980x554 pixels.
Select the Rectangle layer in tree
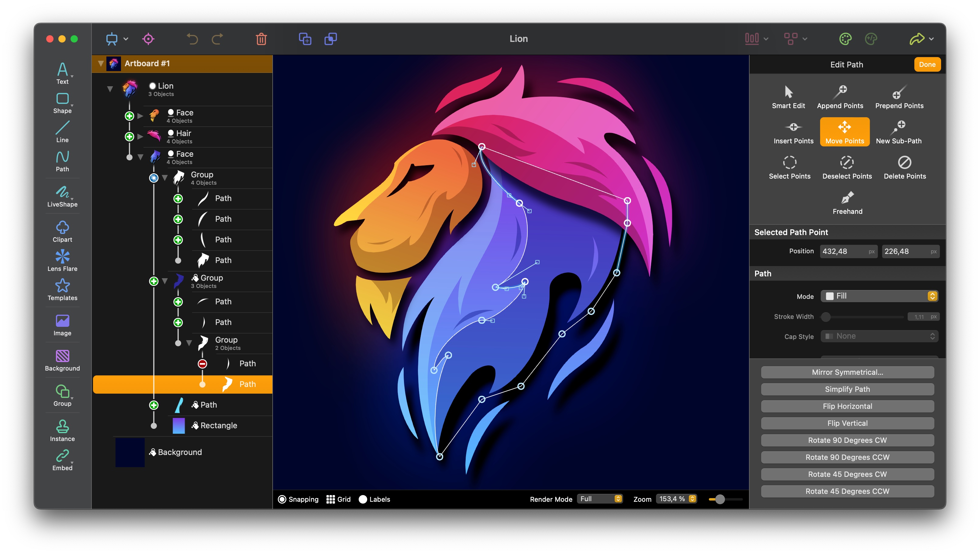(x=219, y=426)
